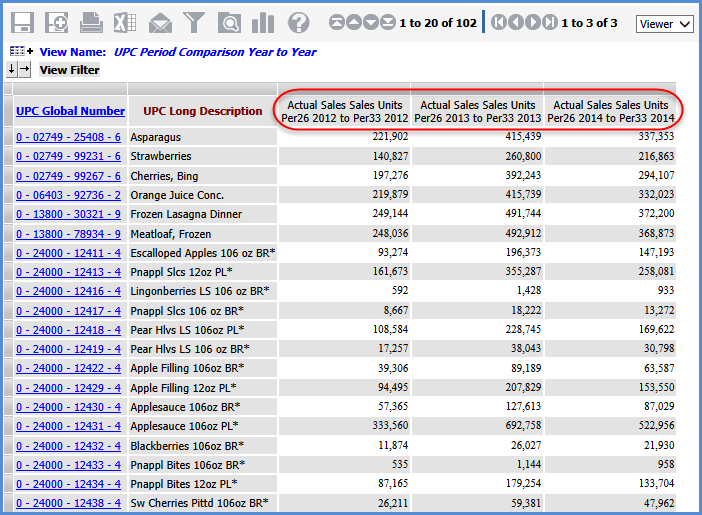Expand the View Name grid icon

coord(21,51)
